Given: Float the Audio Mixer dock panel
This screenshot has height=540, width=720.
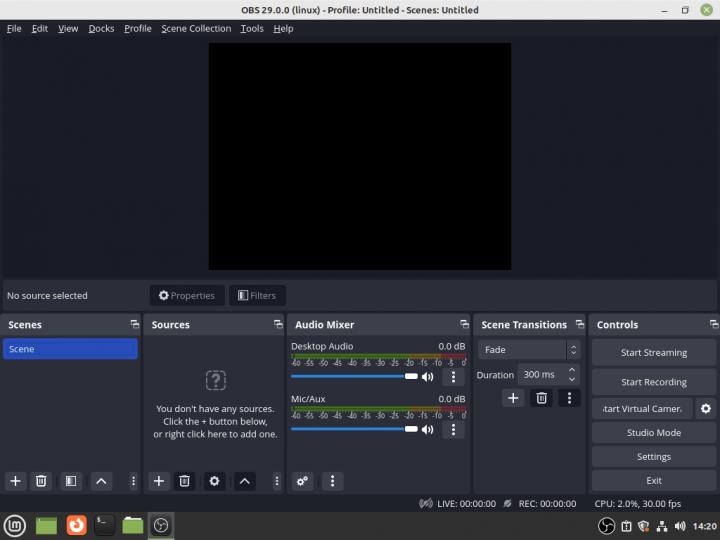Looking at the screenshot, I should coord(464,325).
